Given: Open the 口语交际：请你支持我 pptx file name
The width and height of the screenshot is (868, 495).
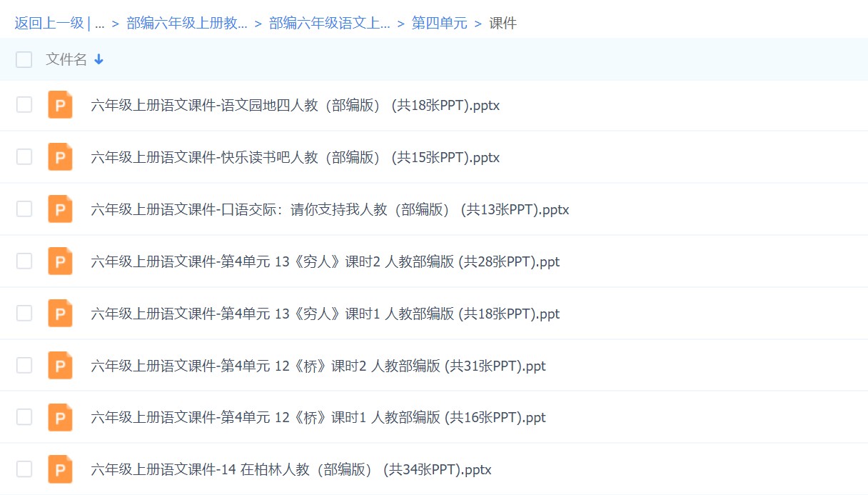Looking at the screenshot, I should 330,210.
